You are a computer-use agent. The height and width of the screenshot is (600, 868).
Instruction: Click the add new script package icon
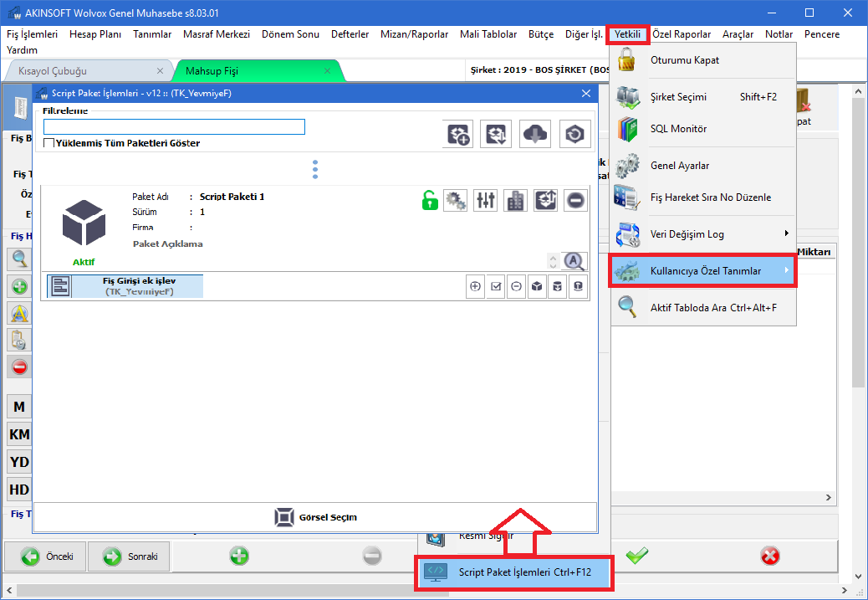(457, 134)
